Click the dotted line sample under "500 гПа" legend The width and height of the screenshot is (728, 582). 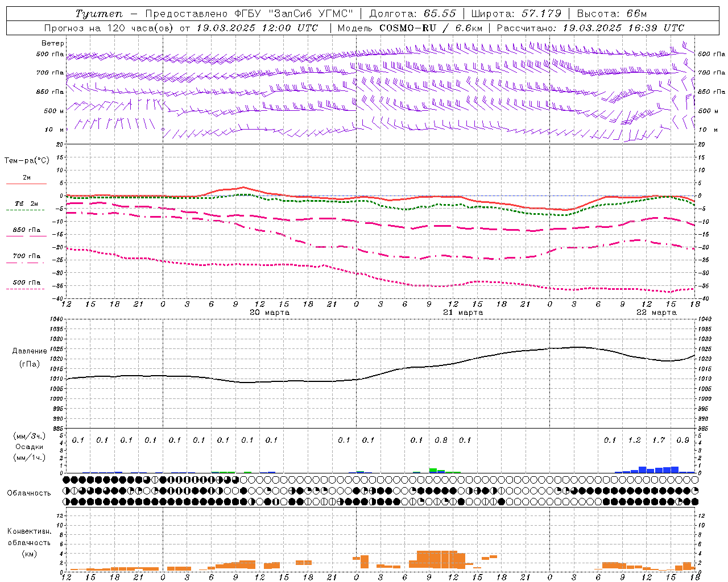(25, 289)
